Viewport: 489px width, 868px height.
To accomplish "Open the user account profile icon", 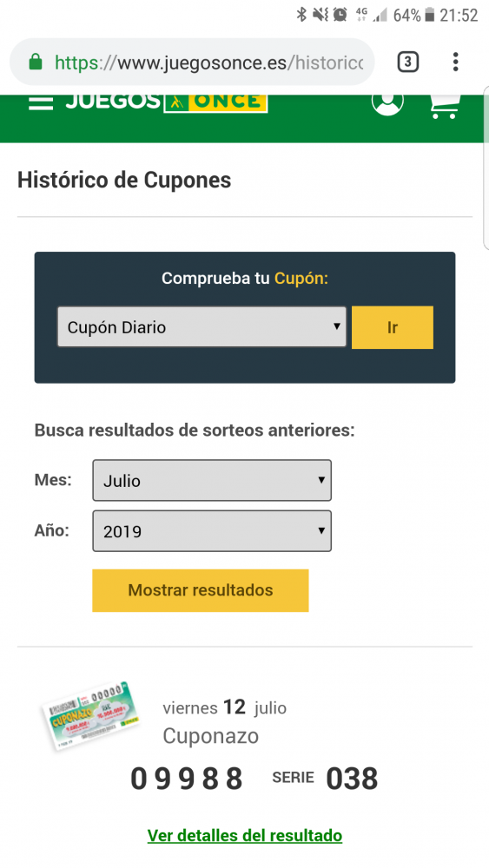I will (x=387, y=102).
